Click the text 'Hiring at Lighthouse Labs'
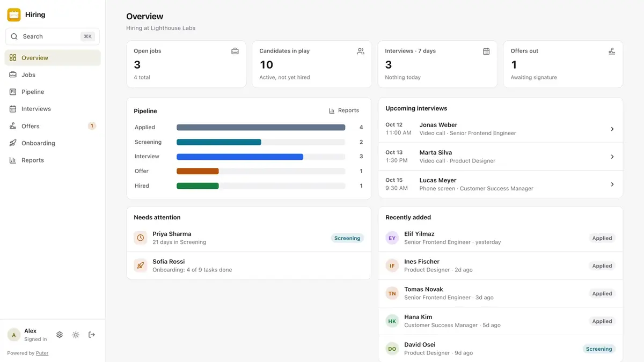The image size is (644, 362). click(x=161, y=28)
